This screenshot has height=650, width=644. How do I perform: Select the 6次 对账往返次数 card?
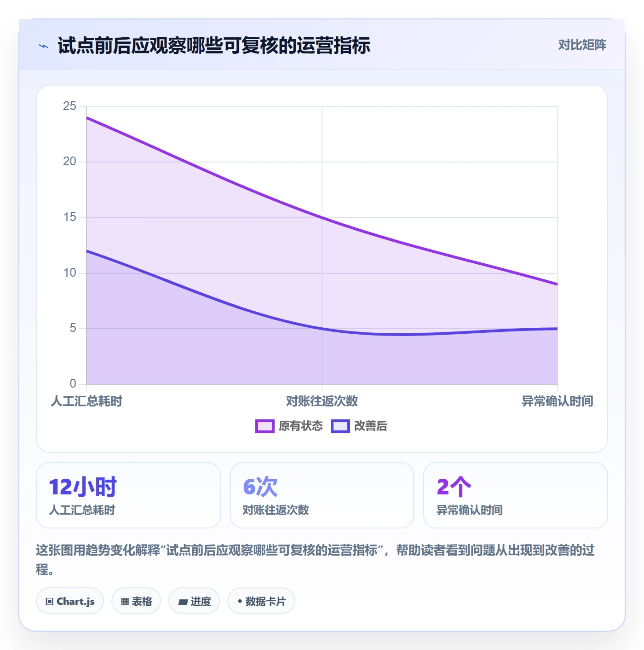pyautogui.click(x=322, y=495)
